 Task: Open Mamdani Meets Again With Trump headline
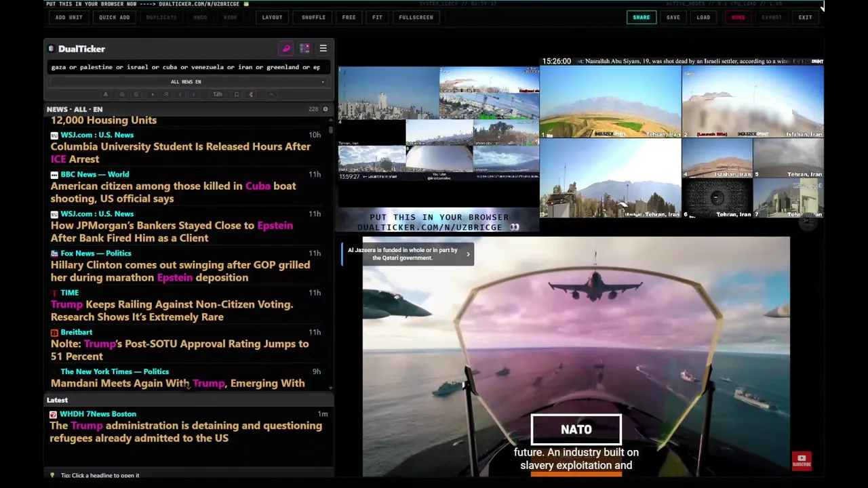(178, 383)
